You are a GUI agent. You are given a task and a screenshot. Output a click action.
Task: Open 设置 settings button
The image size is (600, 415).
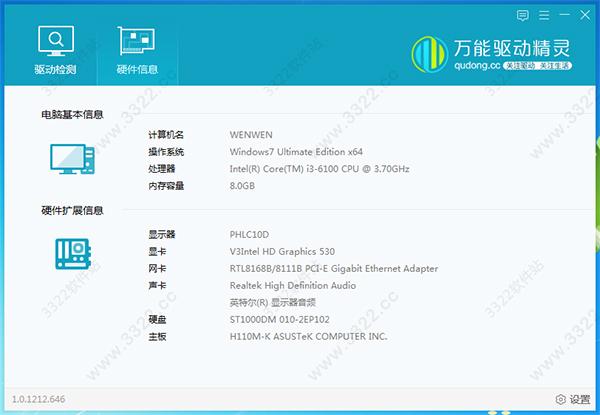[x=573, y=399]
